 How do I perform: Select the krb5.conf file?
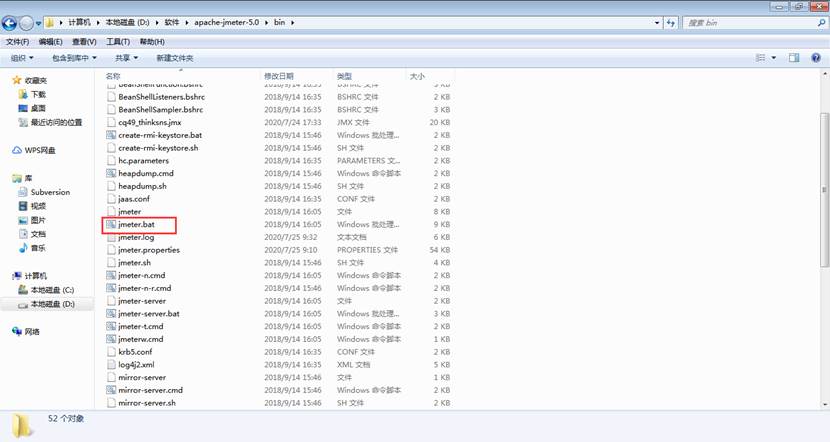point(136,352)
